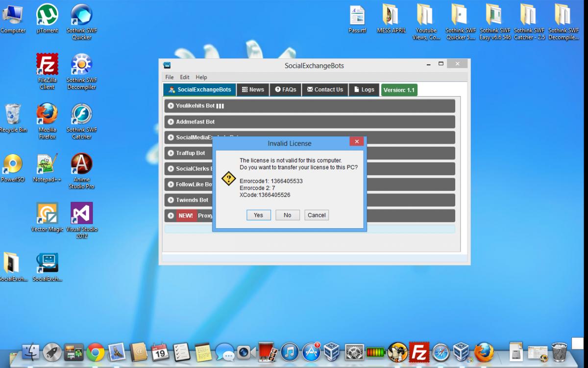
Task: Open Messages speech-bubble icon in dock
Action: (225, 352)
